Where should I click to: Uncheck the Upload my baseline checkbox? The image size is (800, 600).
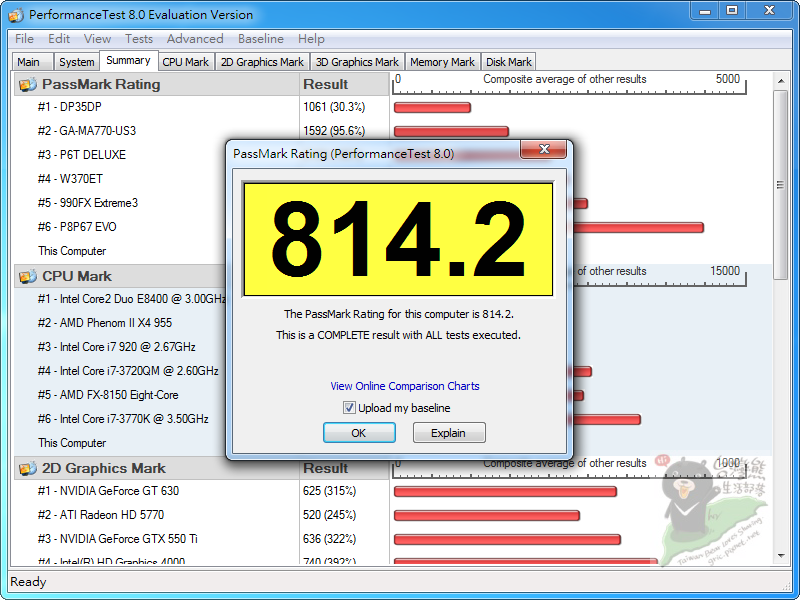click(349, 408)
